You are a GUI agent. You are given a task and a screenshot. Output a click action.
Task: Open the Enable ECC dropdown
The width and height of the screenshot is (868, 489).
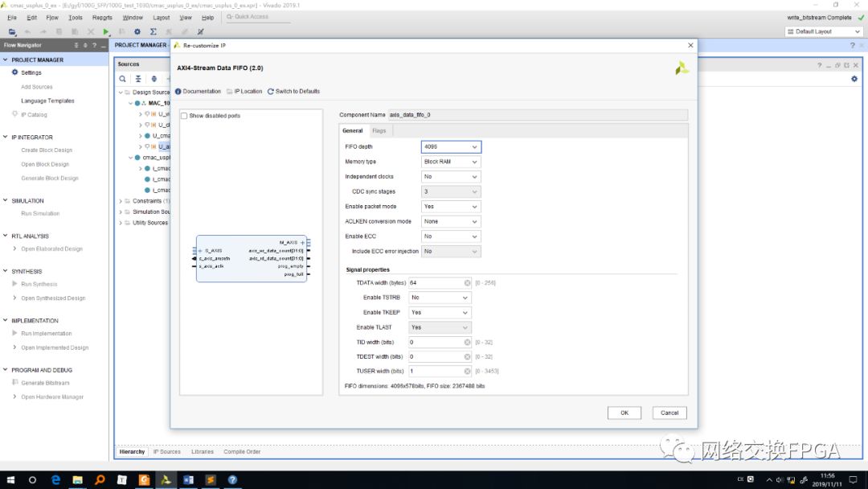coord(451,236)
